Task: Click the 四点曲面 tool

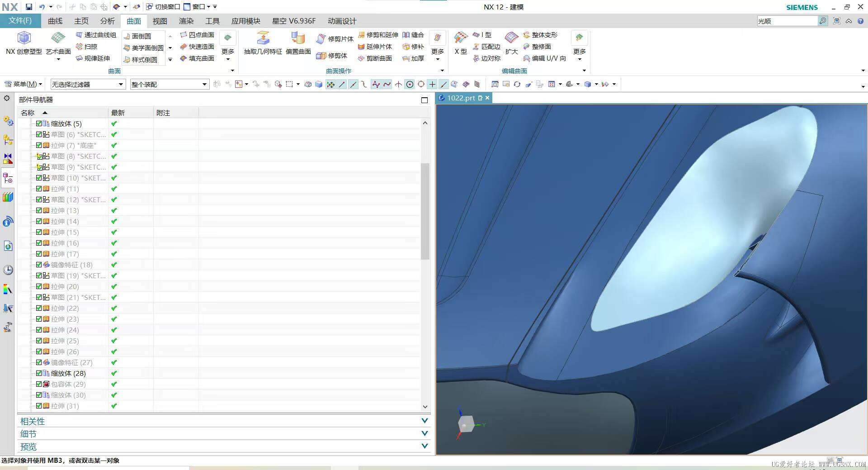Action: pyautogui.click(x=197, y=35)
